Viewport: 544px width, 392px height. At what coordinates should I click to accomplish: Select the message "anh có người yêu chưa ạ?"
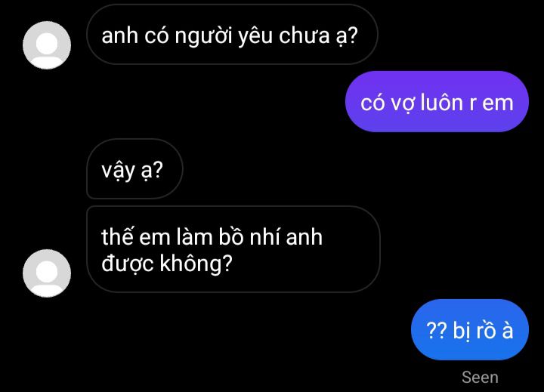[232, 34]
